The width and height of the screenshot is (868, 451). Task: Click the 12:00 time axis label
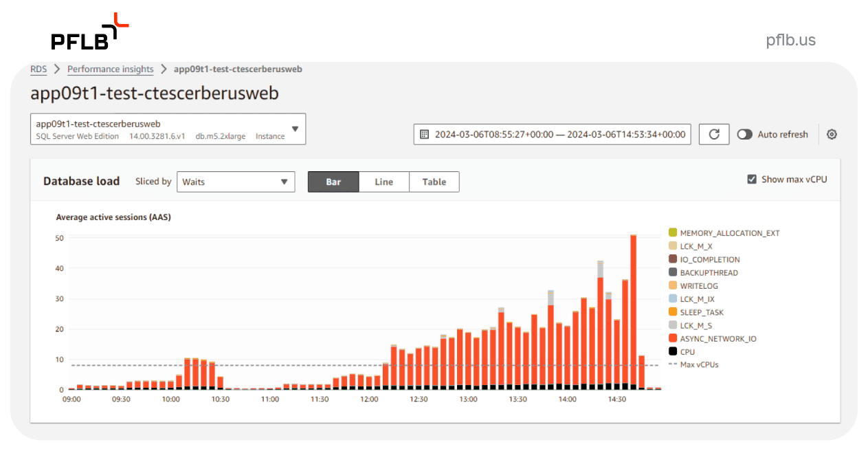[x=369, y=399]
